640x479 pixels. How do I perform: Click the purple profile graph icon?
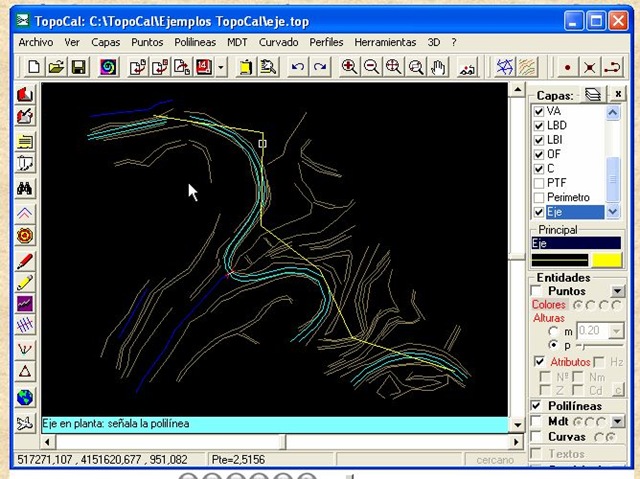point(25,304)
